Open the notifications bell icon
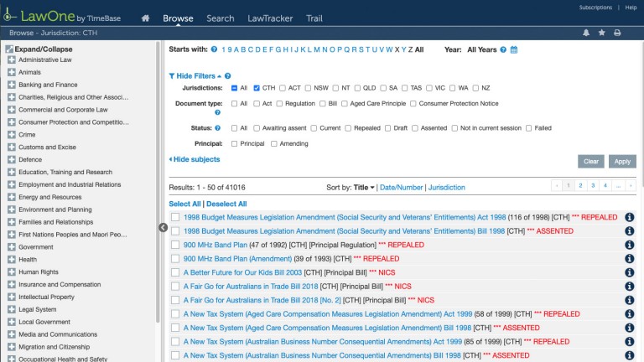Viewport: 644px width, 362px height. (586, 33)
